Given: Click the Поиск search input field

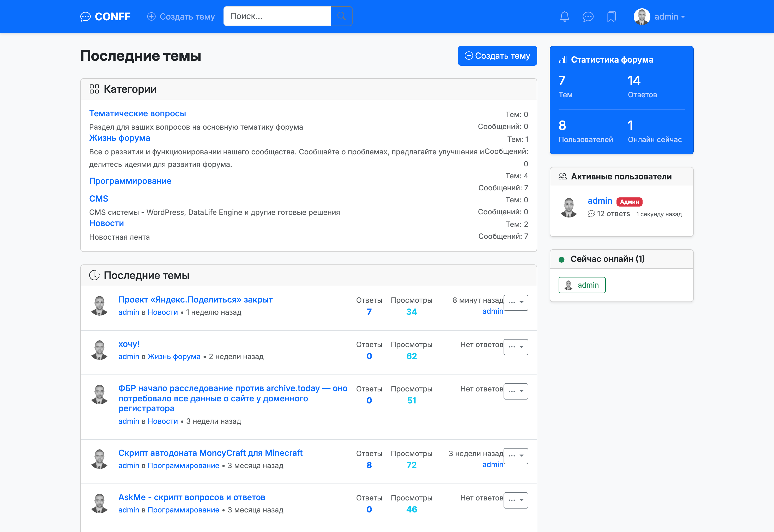Looking at the screenshot, I should [277, 16].
